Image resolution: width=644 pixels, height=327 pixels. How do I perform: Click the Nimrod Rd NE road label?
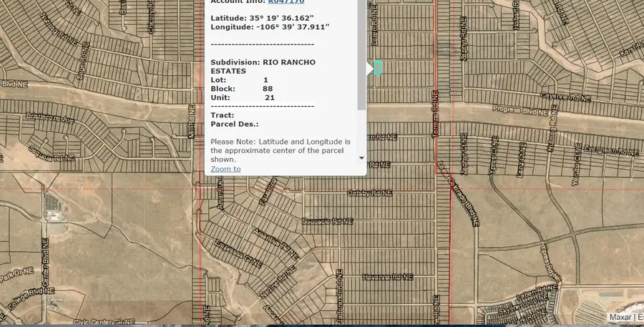[x=59, y=29]
